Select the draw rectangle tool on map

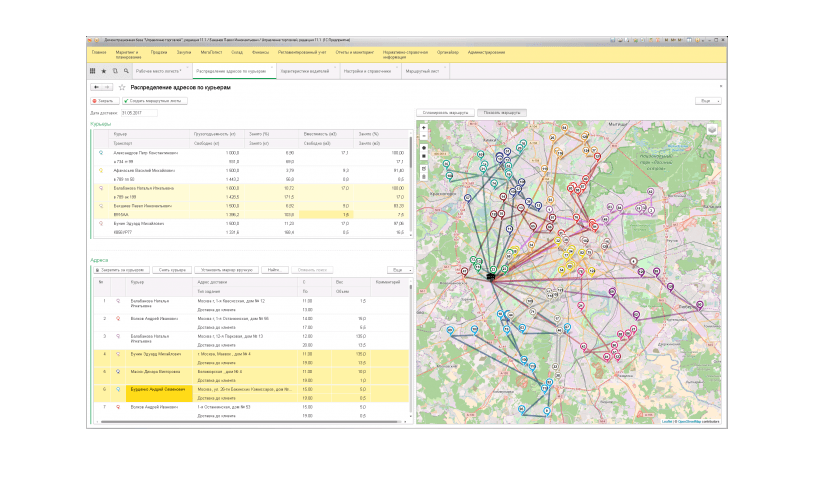coord(424,156)
